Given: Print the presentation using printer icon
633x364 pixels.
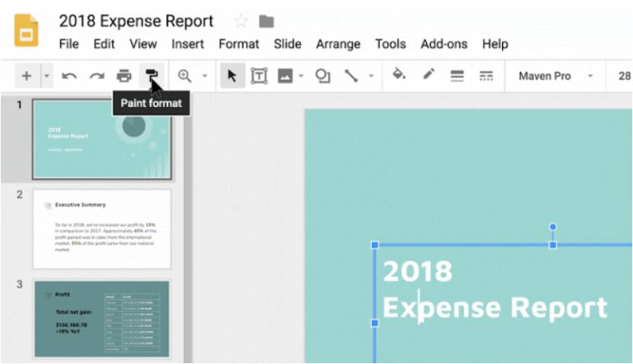Looking at the screenshot, I should [124, 76].
